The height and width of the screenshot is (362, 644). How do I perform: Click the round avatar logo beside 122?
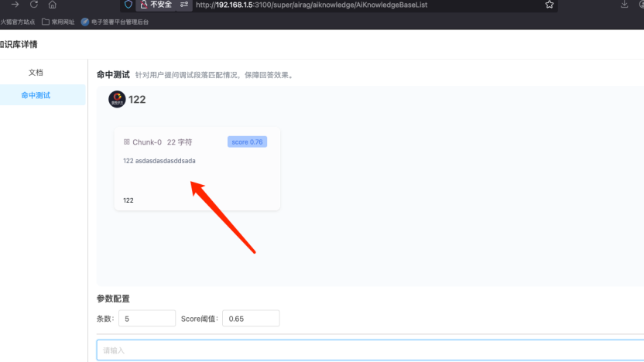tap(117, 99)
